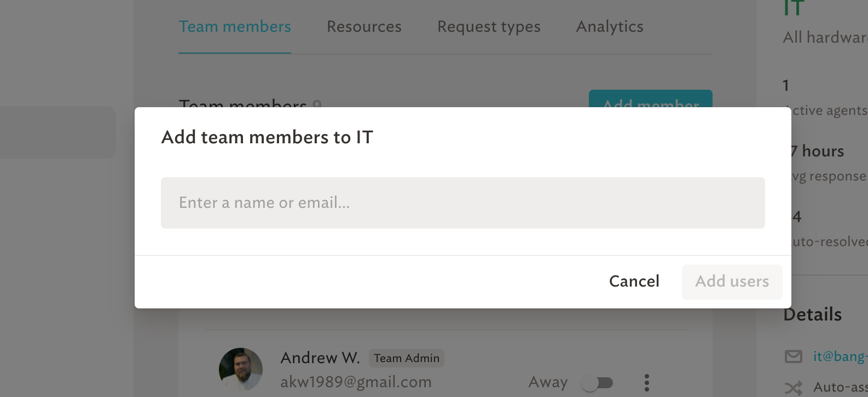Go to the Request types tab
This screenshot has height=397, width=868.
pos(489,26)
